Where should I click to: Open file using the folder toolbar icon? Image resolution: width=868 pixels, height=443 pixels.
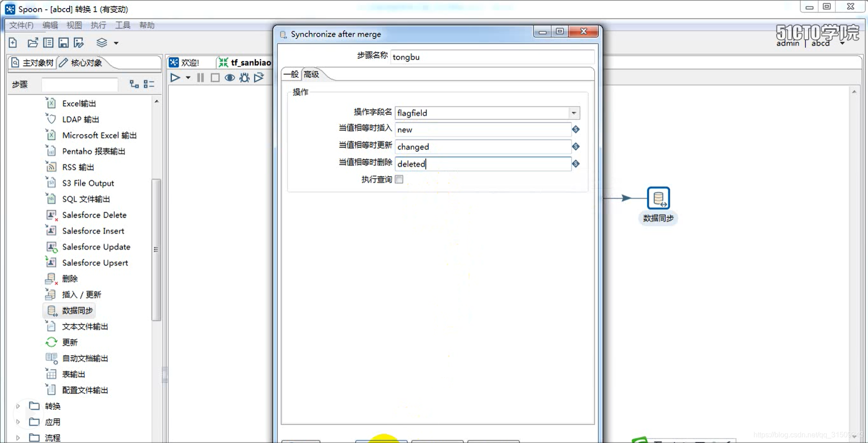tap(33, 43)
